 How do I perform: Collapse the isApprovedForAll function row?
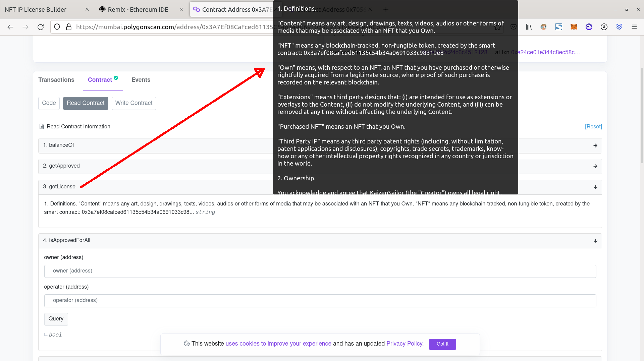(x=320, y=241)
